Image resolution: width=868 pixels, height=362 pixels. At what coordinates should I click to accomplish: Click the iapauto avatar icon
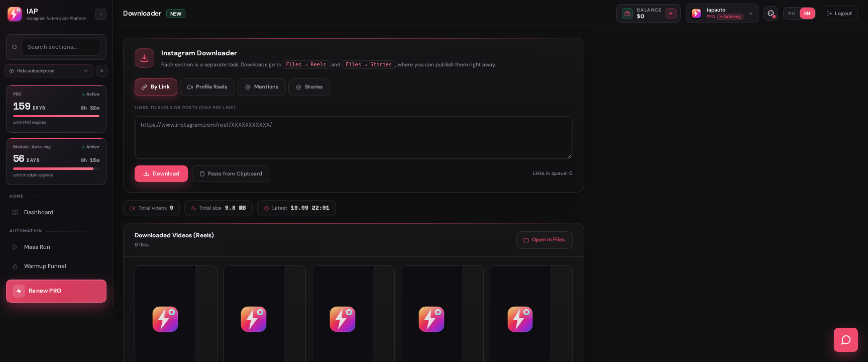pos(696,14)
